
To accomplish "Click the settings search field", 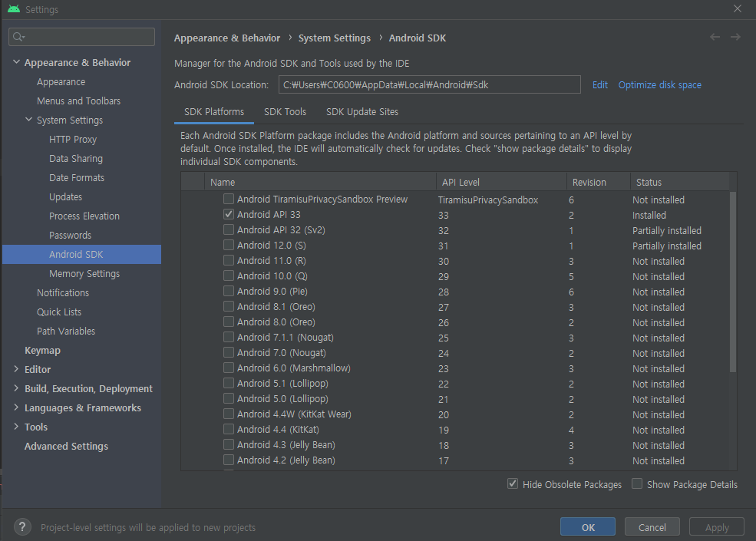I will click(x=81, y=37).
